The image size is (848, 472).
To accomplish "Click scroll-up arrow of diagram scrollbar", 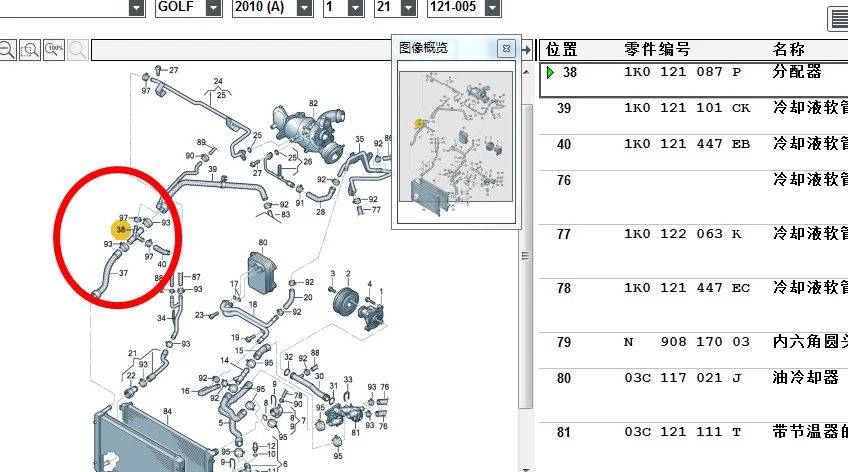I will 526,72.
